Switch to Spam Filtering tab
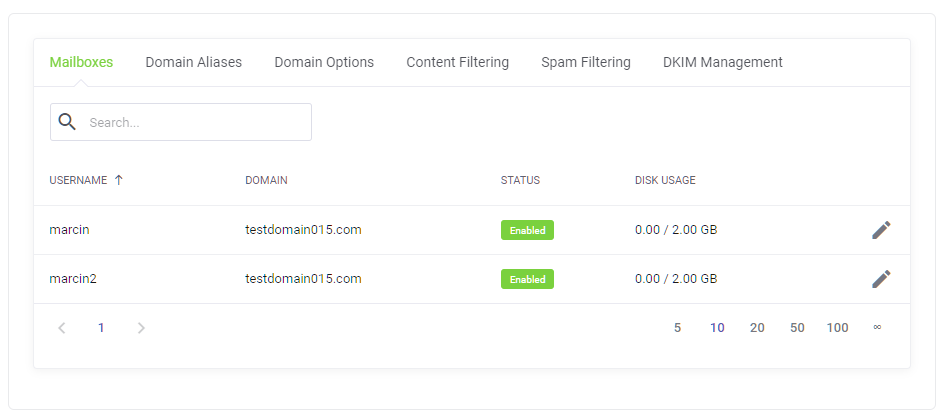 coord(586,62)
